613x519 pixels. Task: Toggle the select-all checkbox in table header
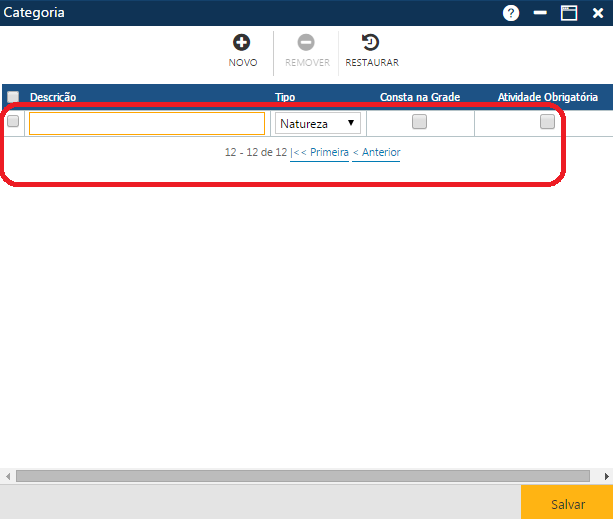click(13, 97)
